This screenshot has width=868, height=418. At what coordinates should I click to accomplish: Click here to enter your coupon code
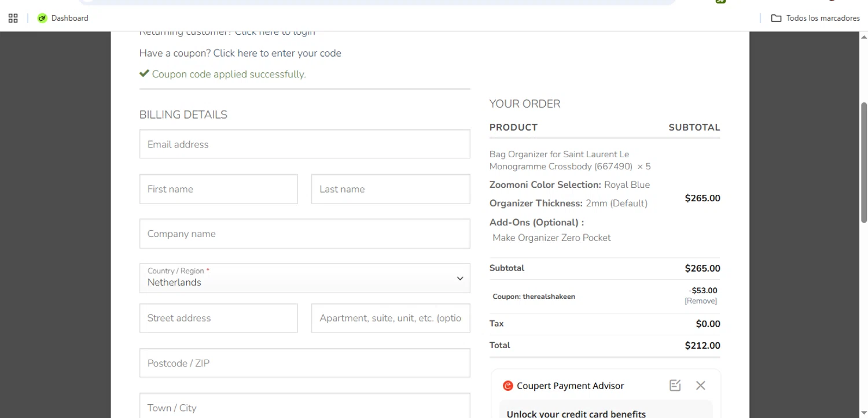[x=277, y=53]
